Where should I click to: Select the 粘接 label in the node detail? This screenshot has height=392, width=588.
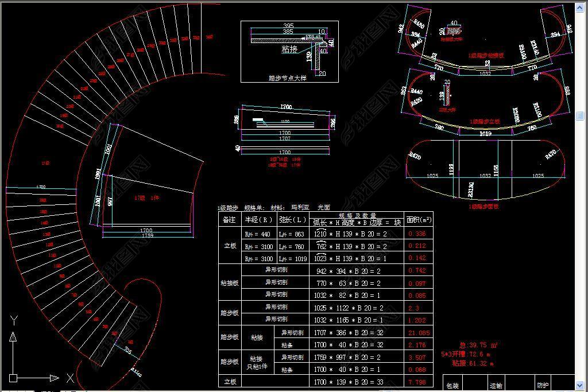[289, 49]
